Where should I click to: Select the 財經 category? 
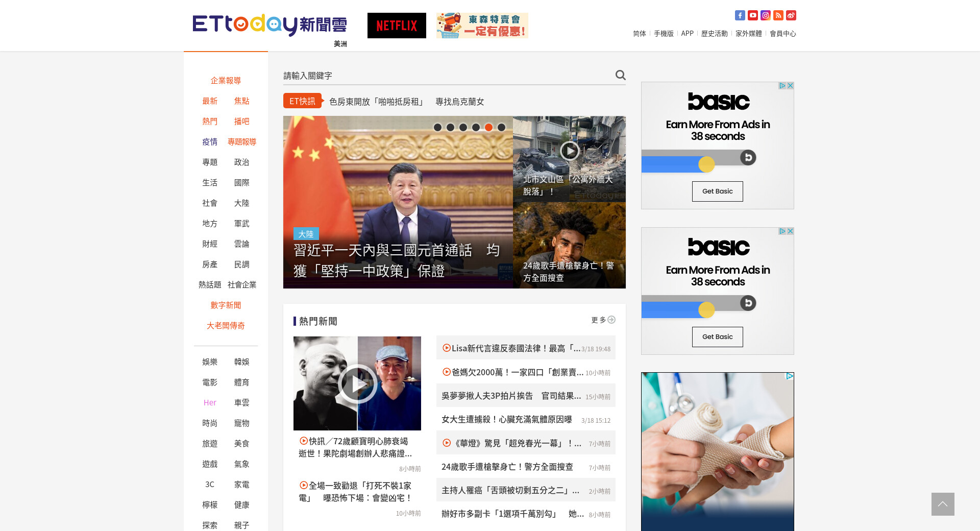(x=210, y=244)
